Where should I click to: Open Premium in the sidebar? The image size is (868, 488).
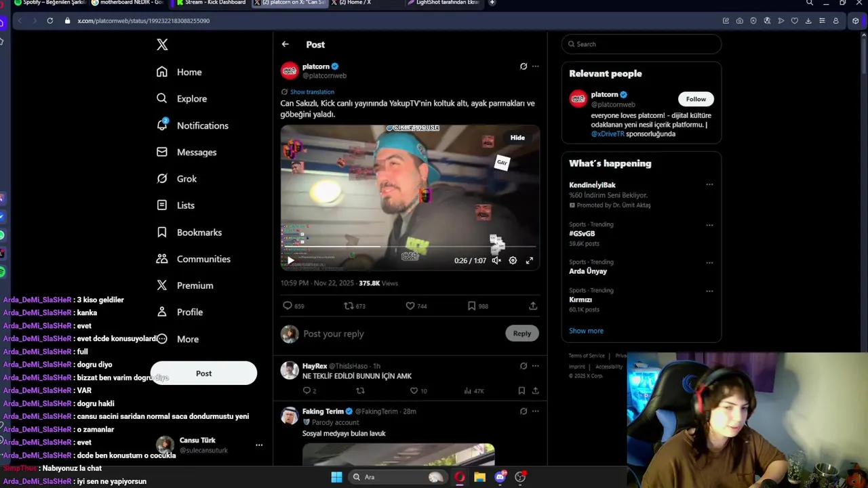coord(184,285)
